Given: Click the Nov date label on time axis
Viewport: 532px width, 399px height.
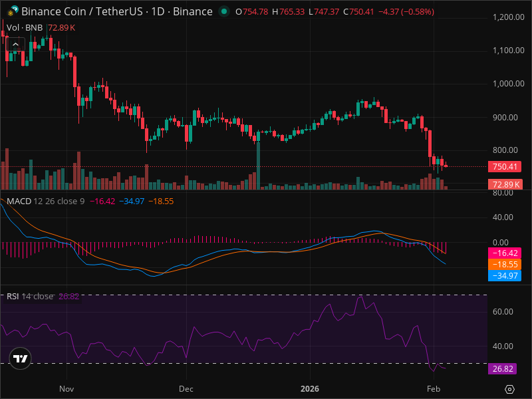Looking at the screenshot, I should [x=66, y=389].
